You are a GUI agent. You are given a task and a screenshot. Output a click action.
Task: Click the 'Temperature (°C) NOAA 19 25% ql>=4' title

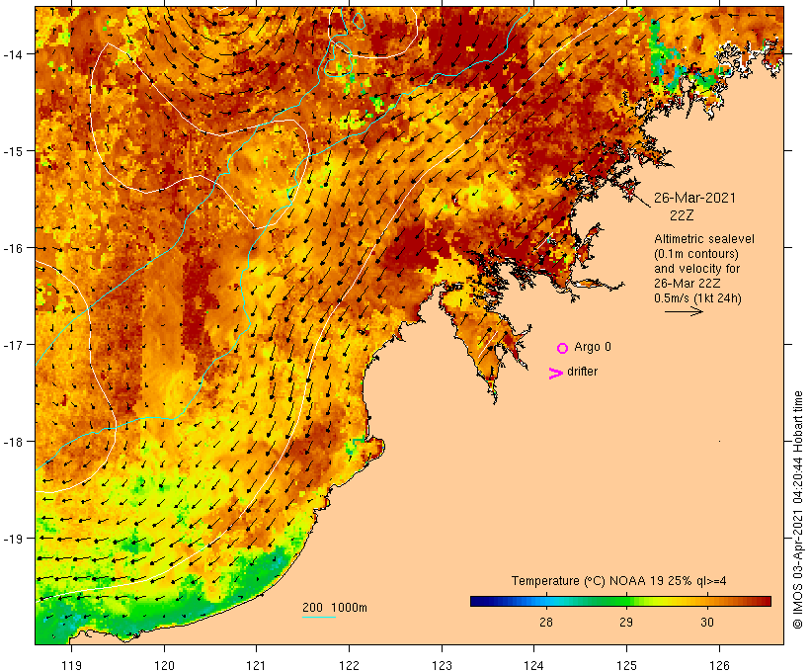pos(619,581)
